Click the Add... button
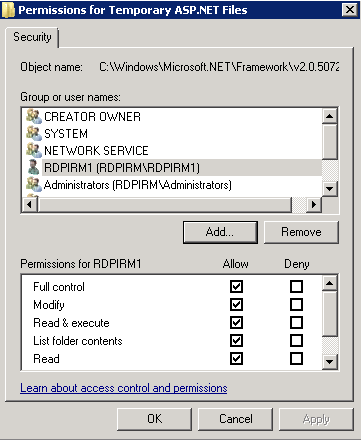Image resolution: width=361 pixels, height=440 pixels. pos(220,232)
